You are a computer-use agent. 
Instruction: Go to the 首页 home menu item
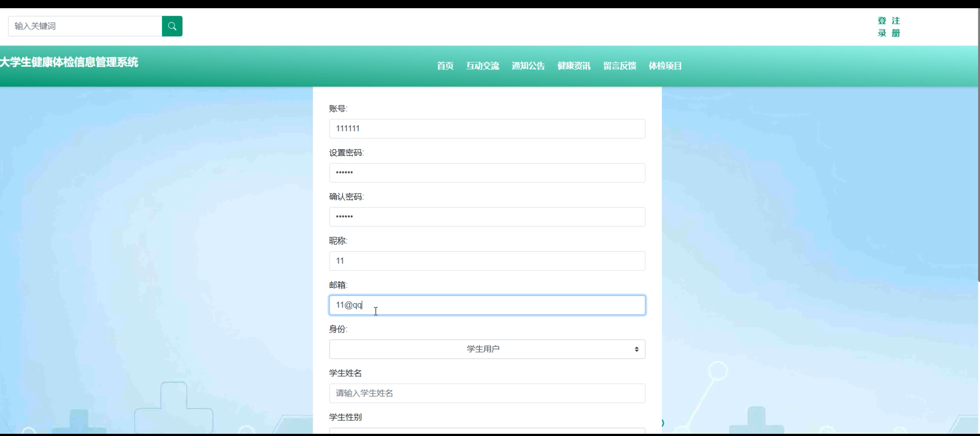tap(445, 66)
